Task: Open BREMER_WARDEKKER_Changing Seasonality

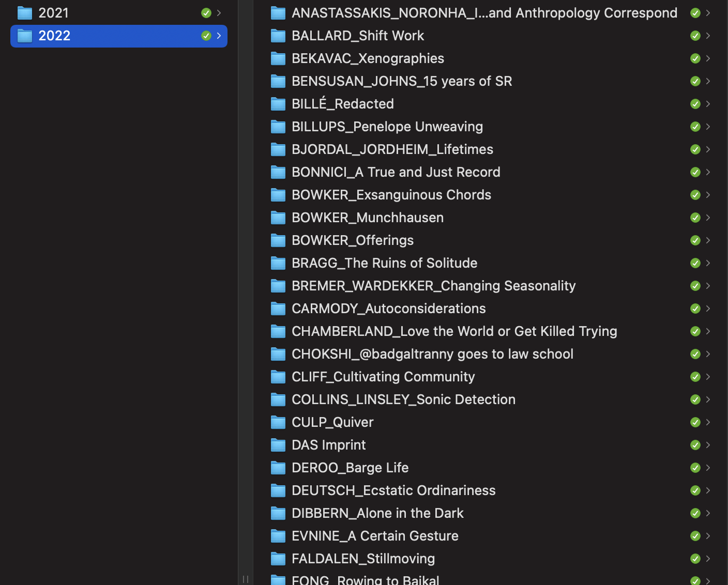Action: click(x=433, y=286)
